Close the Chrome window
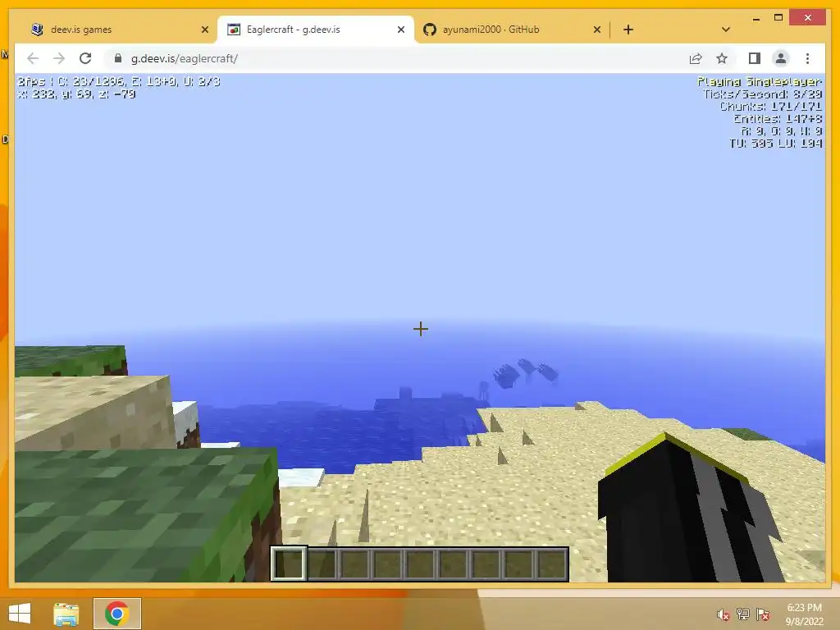The image size is (840, 630). pos(808,18)
